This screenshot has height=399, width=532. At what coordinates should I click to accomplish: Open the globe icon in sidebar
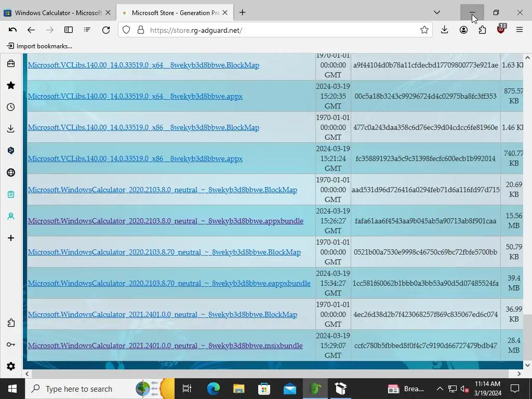pyautogui.click(x=11, y=172)
